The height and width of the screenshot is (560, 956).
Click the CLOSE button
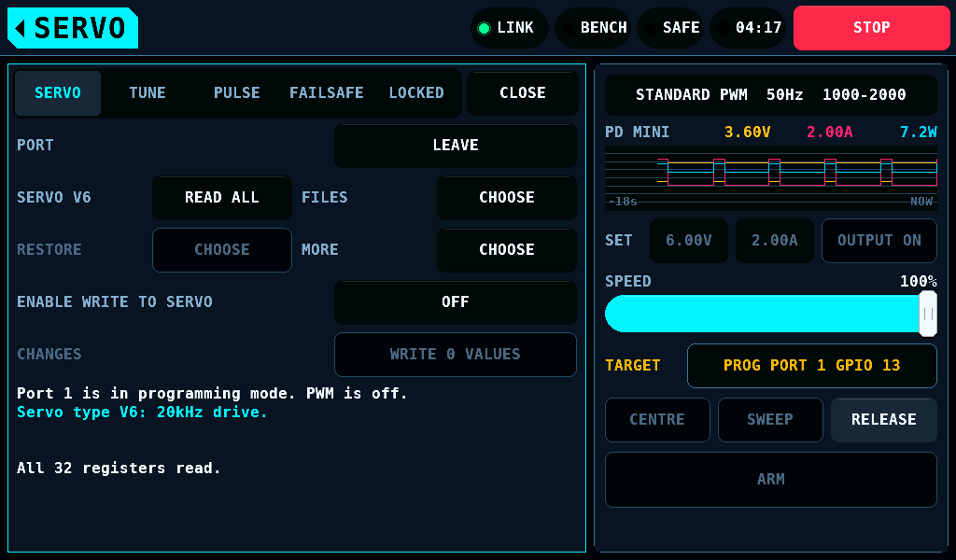click(x=523, y=93)
